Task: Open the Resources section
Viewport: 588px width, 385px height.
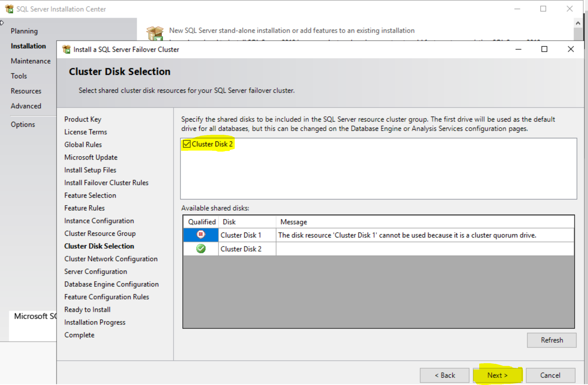Action: point(26,91)
